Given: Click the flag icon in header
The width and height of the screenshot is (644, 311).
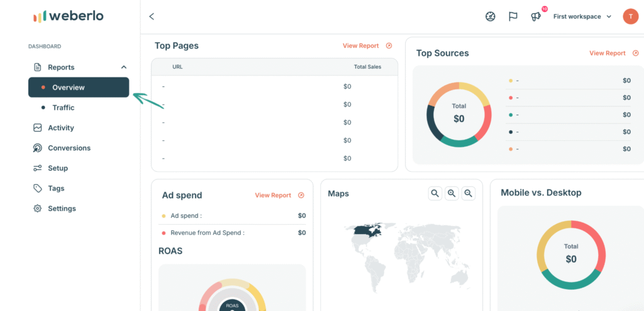Looking at the screenshot, I should 513,16.
